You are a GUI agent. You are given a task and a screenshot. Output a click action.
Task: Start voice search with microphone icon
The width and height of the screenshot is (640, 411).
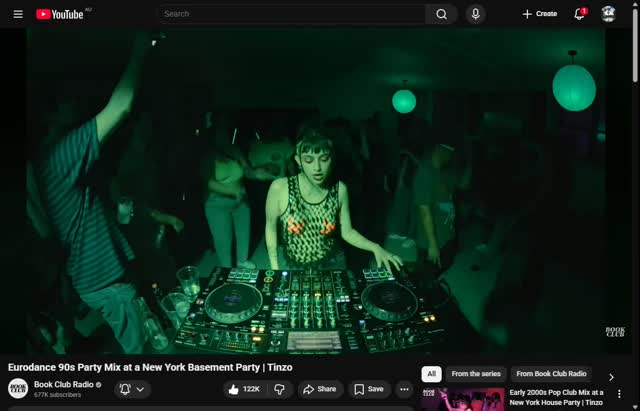pos(476,14)
